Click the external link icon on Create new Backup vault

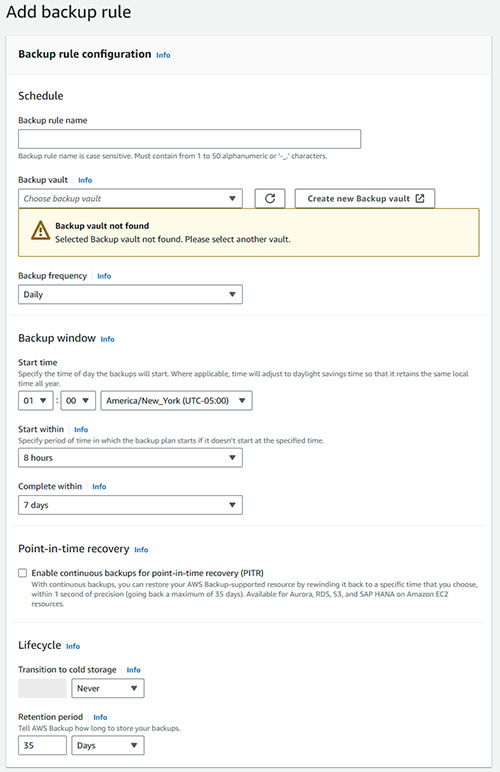(420, 198)
